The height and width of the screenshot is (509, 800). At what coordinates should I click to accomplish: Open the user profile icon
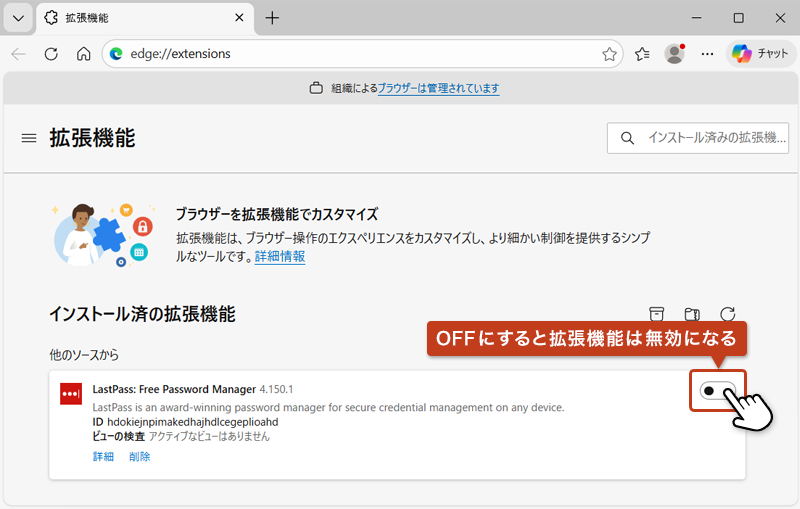coord(674,54)
